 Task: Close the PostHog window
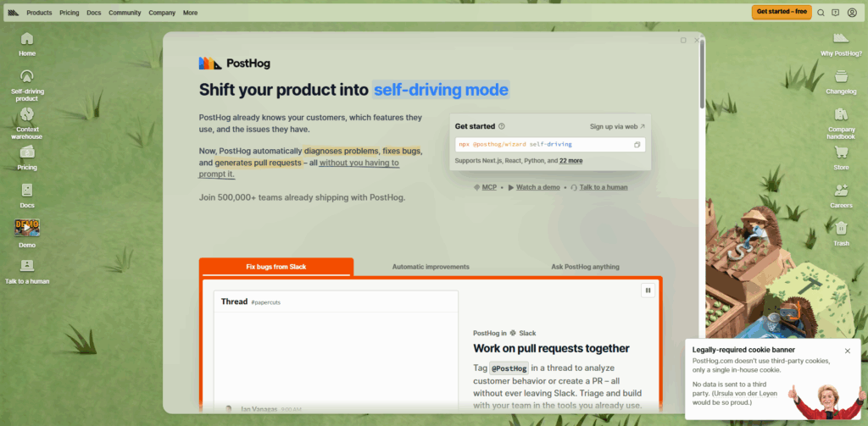(697, 40)
